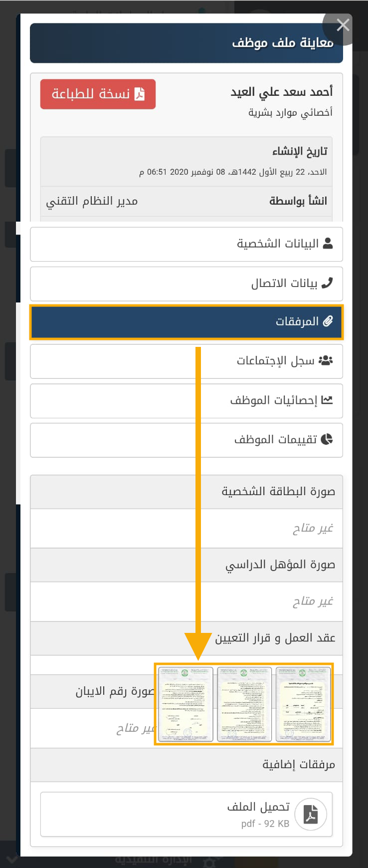
Task: Click the paperclip icon in المرفقات
Action: (328, 321)
